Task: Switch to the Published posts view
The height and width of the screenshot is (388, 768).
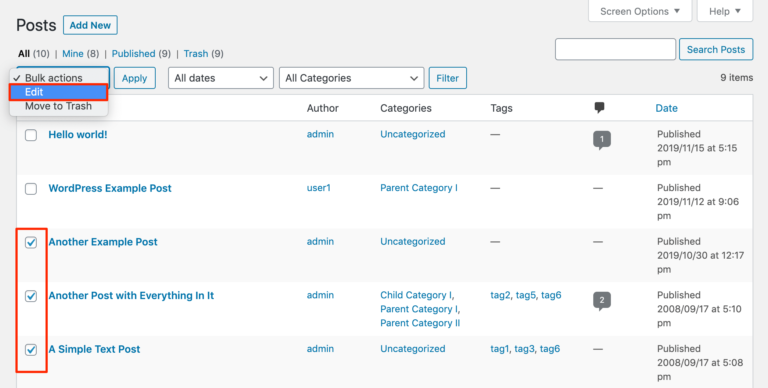Action: tap(134, 53)
